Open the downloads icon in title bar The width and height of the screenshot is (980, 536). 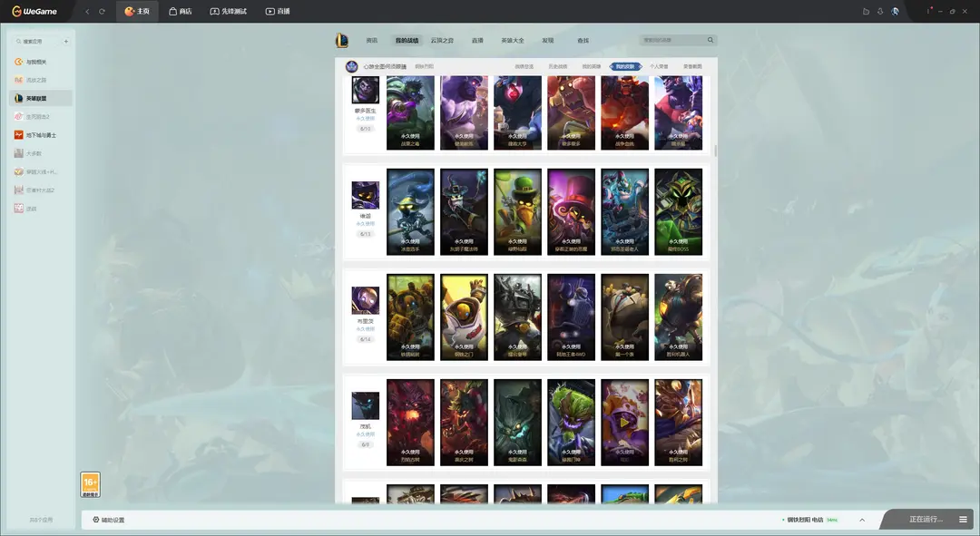[880, 11]
